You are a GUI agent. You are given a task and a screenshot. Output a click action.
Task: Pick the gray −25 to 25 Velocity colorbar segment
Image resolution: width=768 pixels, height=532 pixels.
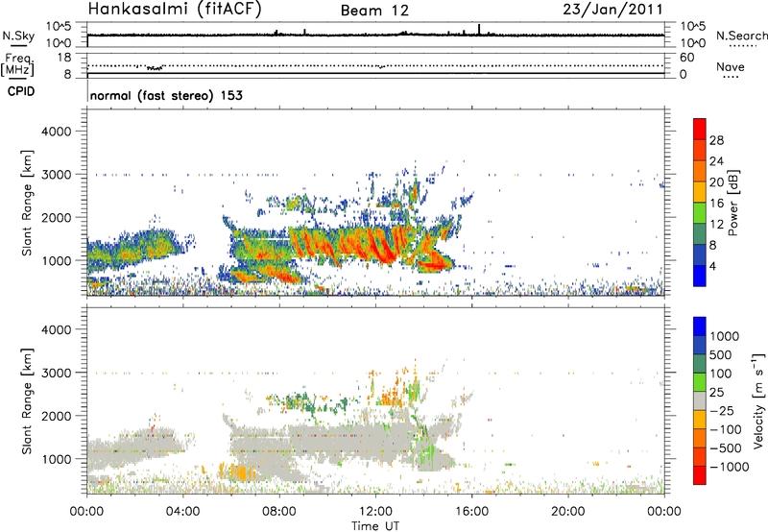(700, 400)
